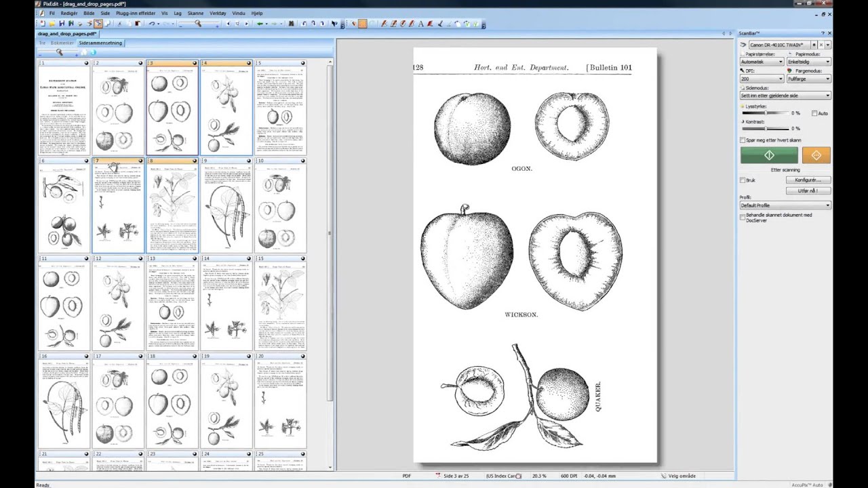The width and height of the screenshot is (868, 488).
Task: Click the page number field in toolbar
Action: 237,24
